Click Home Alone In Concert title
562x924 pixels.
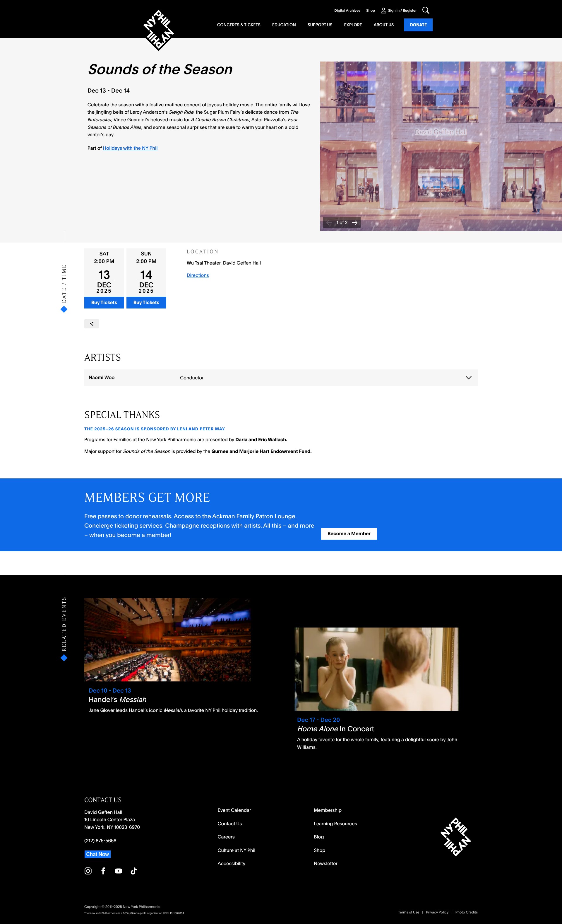point(335,729)
